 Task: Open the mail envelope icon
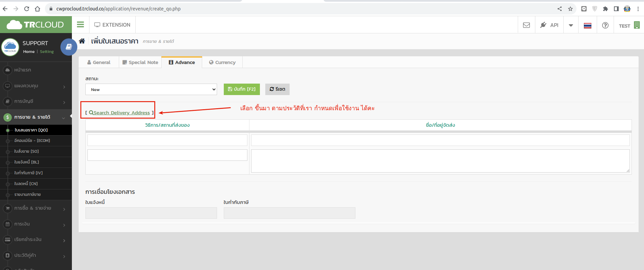[x=526, y=25]
